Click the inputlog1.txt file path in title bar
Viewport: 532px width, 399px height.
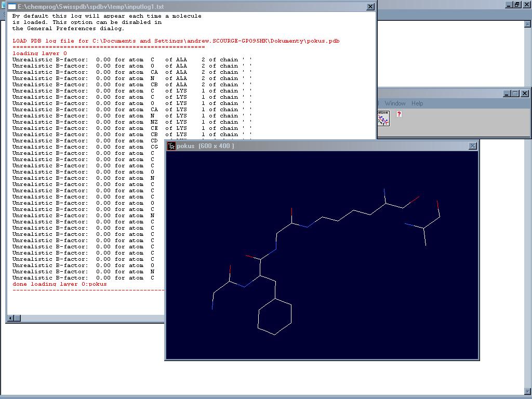90,7
